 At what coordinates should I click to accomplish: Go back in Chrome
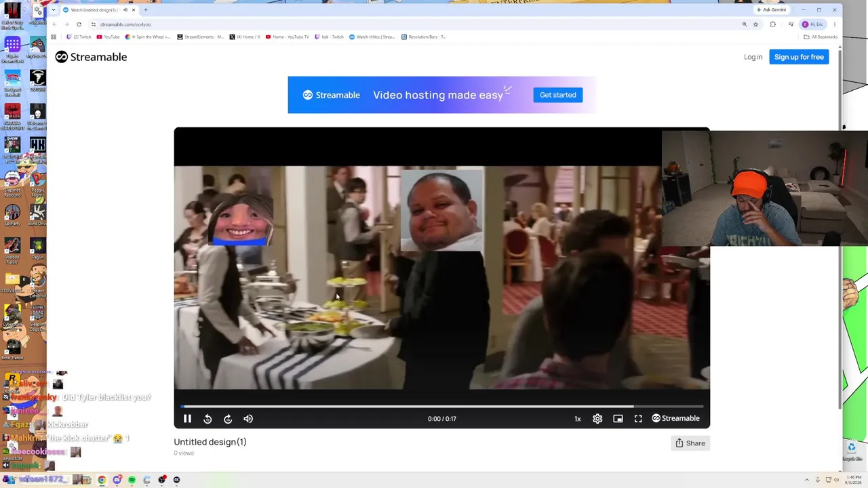point(54,24)
